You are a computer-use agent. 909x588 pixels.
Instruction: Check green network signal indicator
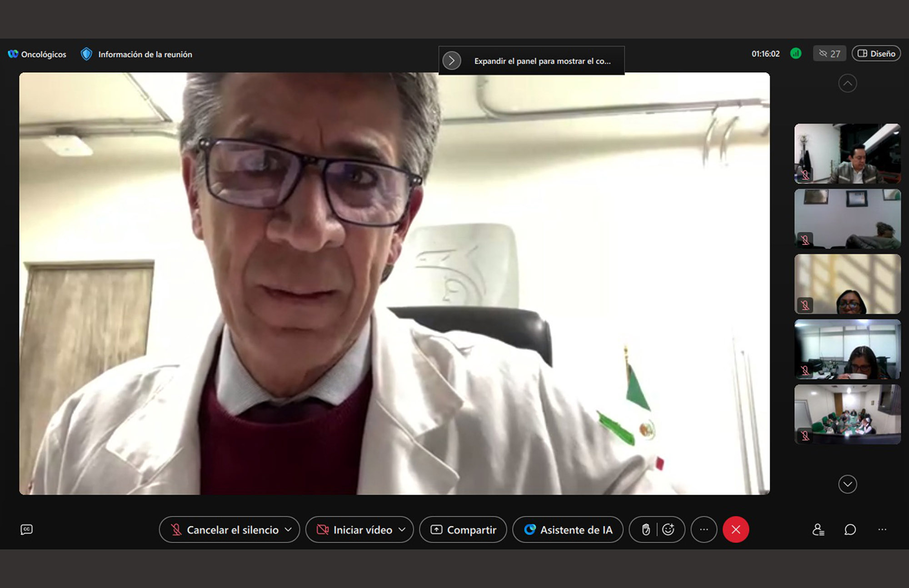(x=796, y=54)
